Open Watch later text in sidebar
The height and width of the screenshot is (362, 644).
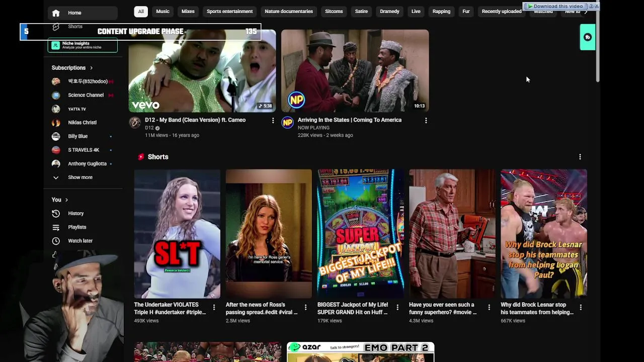click(x=80, y=241)
